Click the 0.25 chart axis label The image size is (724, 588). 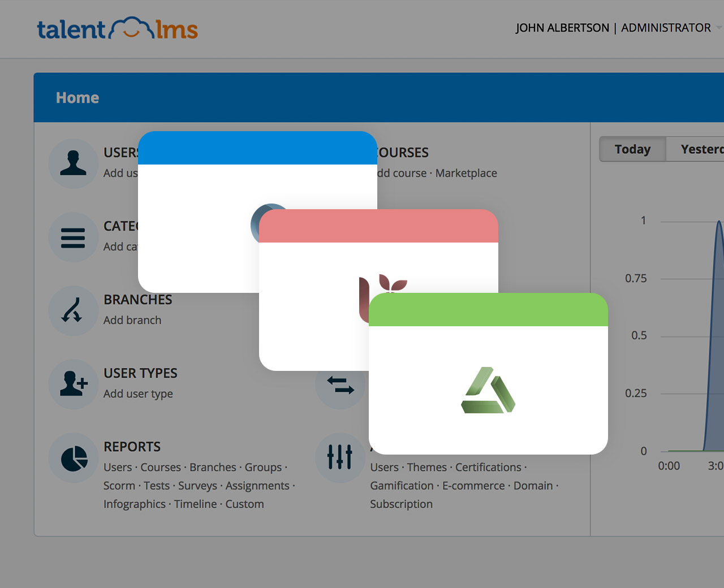point(636,394)
